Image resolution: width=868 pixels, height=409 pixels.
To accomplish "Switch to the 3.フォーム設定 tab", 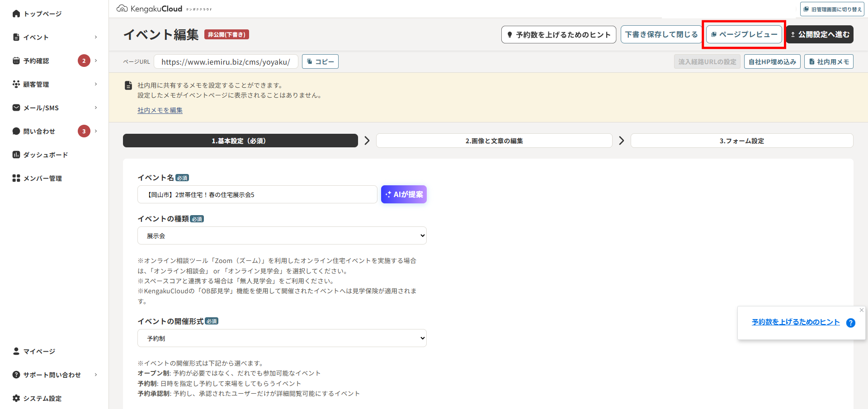I will (x=741, y=141).
